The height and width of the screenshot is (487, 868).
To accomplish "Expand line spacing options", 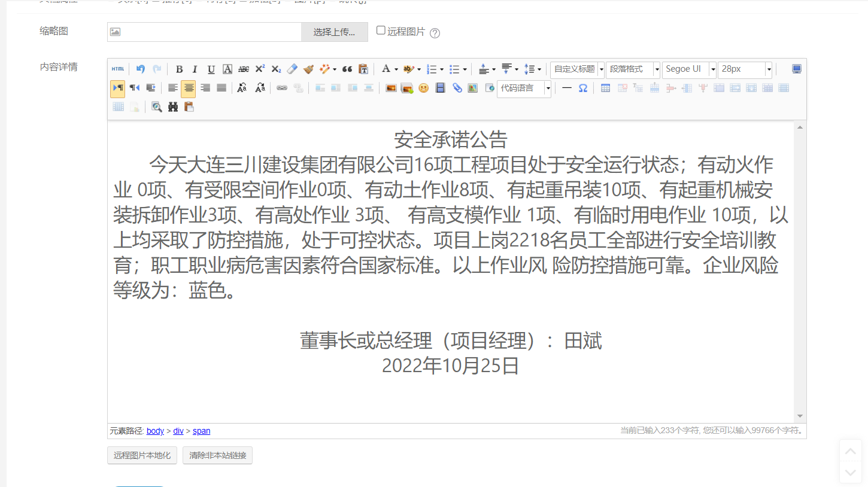I will 539,69.
